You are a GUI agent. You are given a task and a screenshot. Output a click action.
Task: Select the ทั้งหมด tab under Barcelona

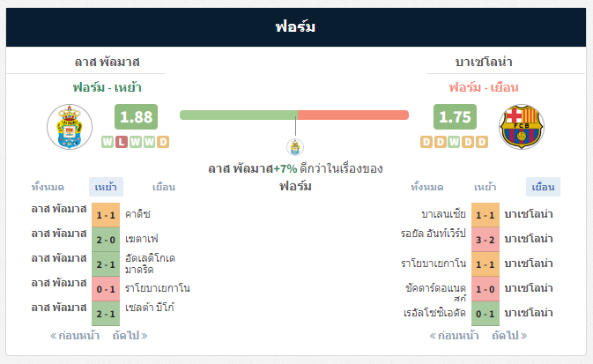pyautogui.click(x=427, y=187)
